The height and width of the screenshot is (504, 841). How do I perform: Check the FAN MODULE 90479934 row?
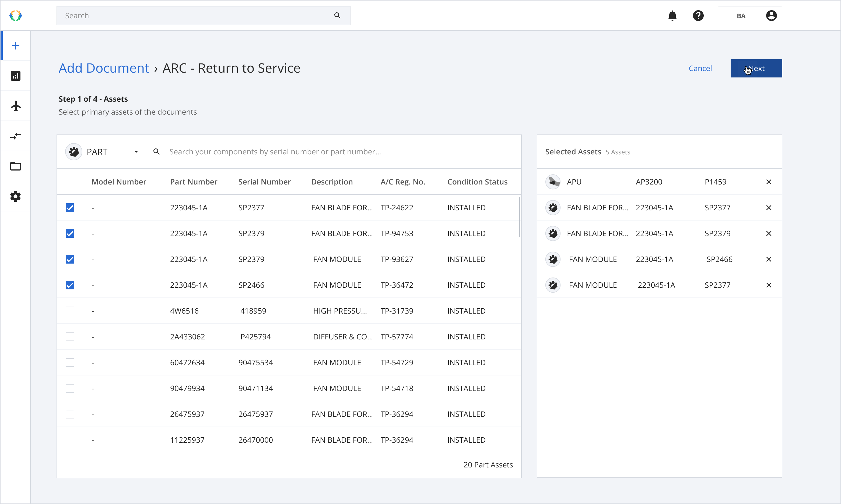(70, 389)
